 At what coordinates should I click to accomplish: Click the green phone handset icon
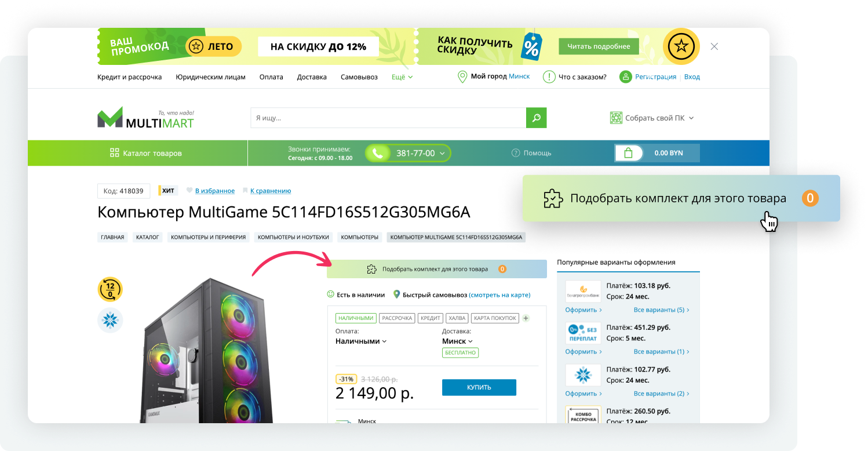(x=378, y=153)
